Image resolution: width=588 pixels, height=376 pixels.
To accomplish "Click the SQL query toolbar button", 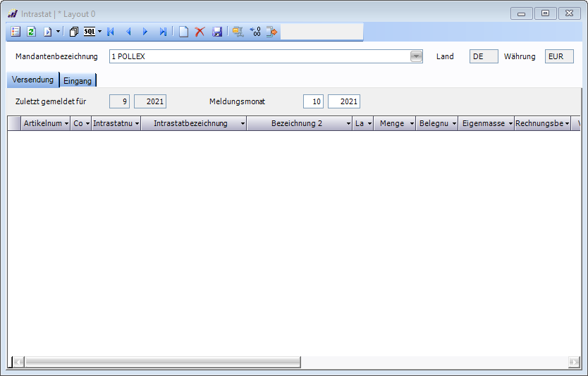I will [90, 32].
